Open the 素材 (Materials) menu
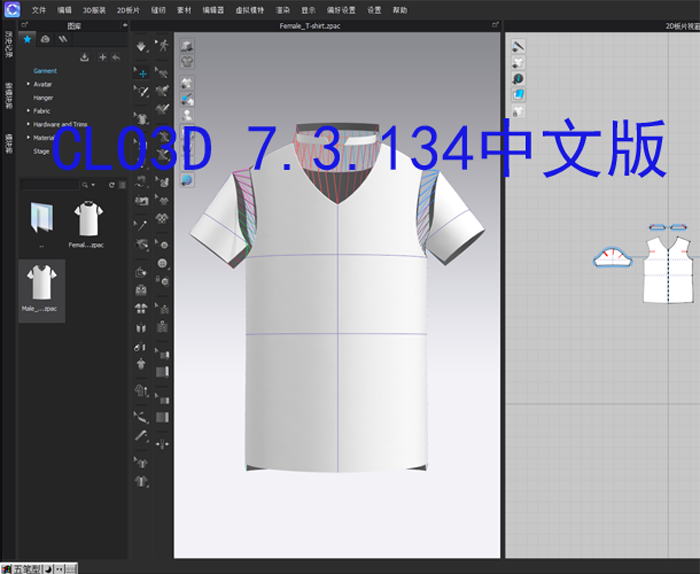This screenshot has height=574, width=700. 184,10
